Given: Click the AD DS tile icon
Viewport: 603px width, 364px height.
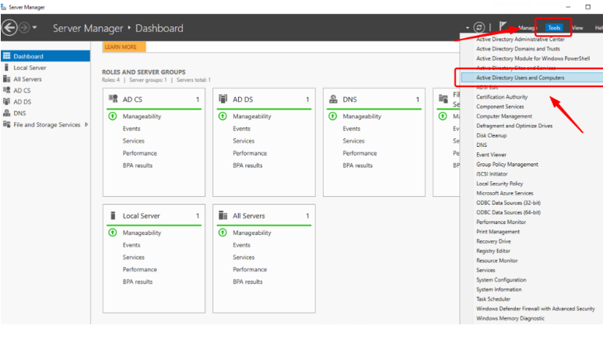Looking at the screenshot, I should (x=223, y=100).
